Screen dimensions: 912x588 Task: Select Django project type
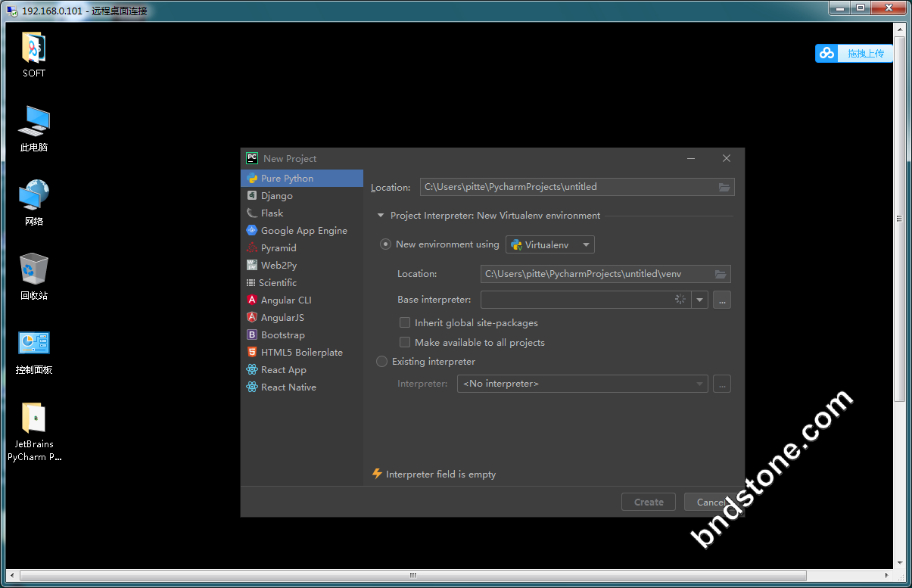point(276,196)
